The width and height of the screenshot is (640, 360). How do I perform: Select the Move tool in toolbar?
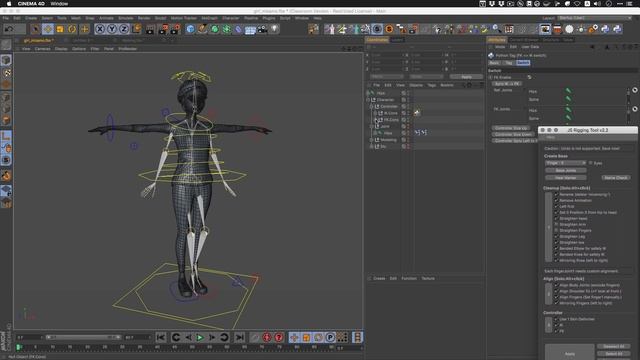[48, 29]
